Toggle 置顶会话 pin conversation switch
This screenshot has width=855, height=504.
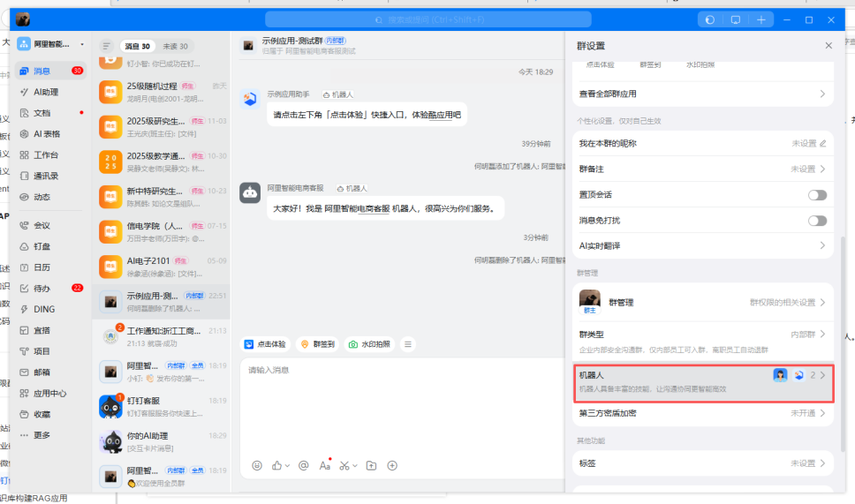[x=817, y=195]
